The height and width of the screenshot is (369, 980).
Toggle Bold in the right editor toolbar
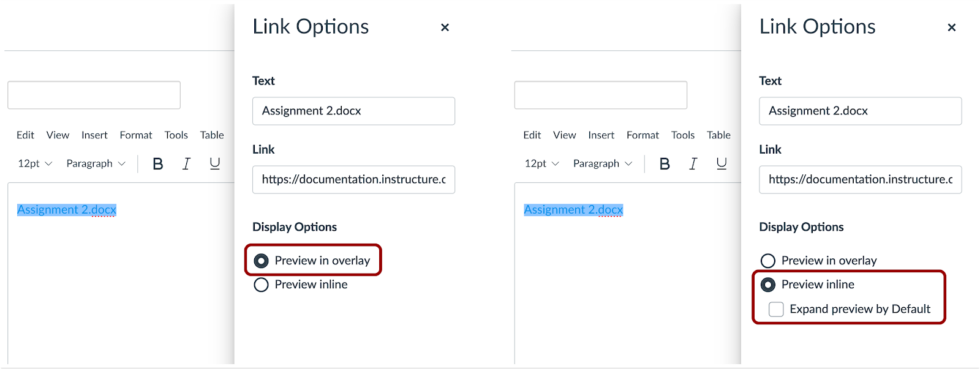[x=665, y=163]
